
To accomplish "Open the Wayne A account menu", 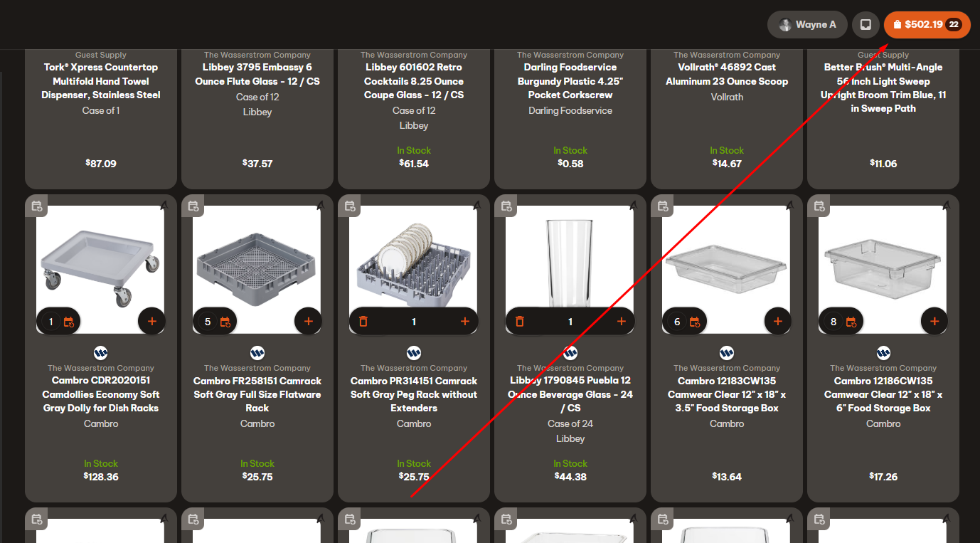I will tap(807, 24).
